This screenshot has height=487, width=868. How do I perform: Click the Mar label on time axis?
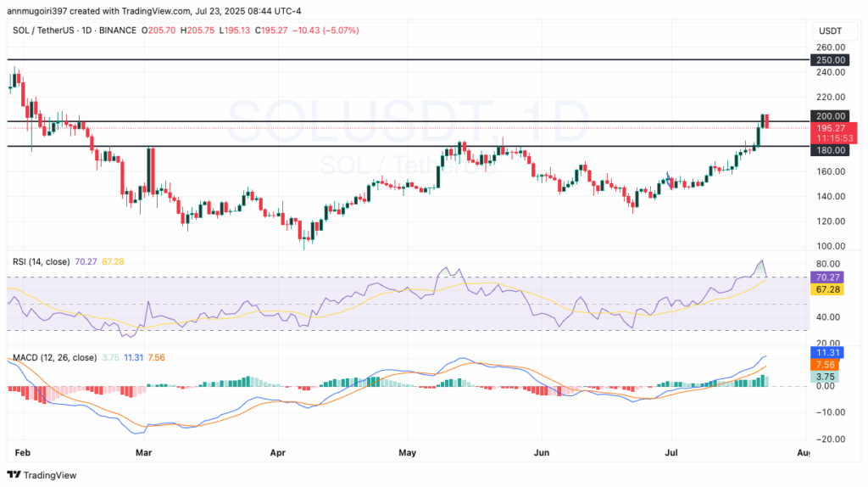click(x=143, y=453)
